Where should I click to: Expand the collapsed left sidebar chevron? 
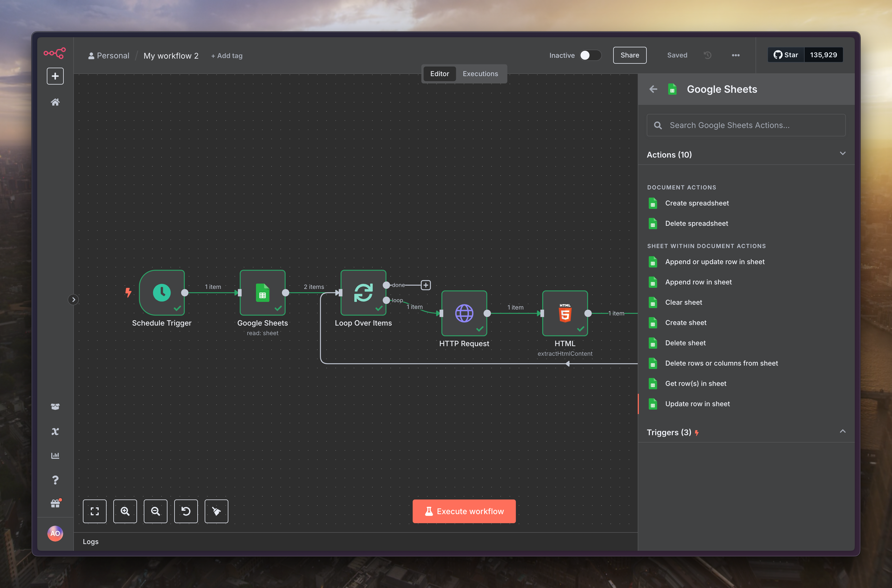click(74, 299)
